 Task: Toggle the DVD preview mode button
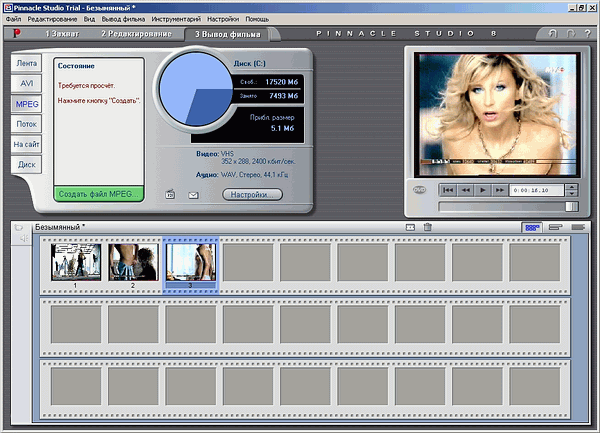pyautogui.click(x=419, y=190)
